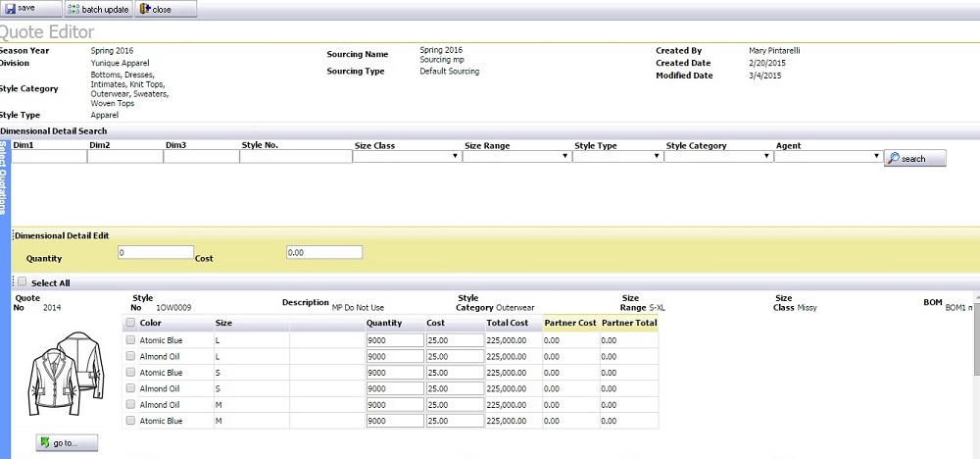
Task: Click Quantity field for Almond Oil M
Action: (x=396, y=405)
